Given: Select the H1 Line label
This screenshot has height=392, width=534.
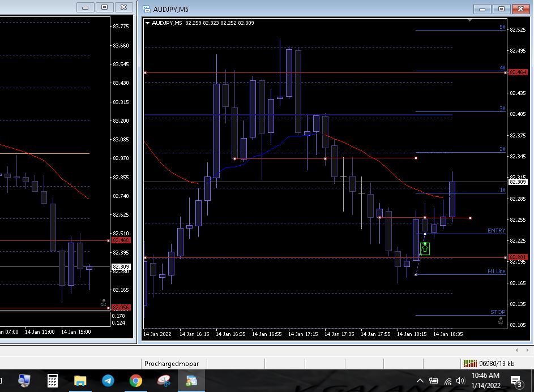Looking at the screenshot, I should tap(496, 272).
